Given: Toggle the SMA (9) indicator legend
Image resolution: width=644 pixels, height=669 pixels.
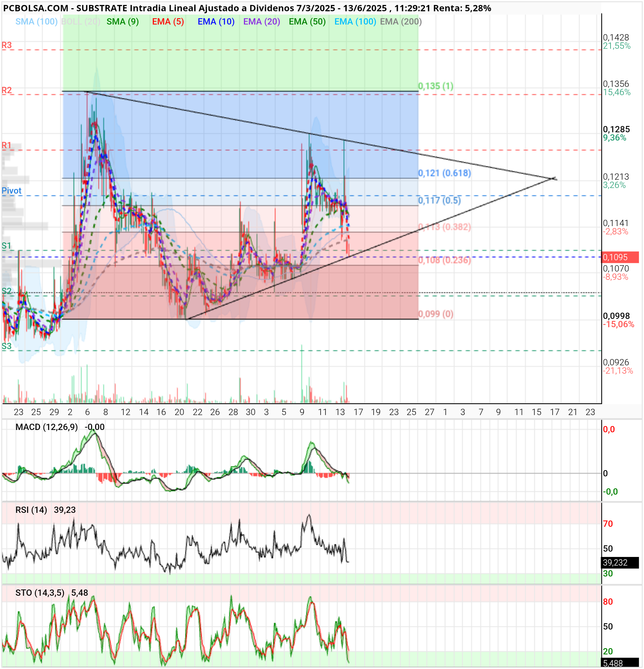Looking at the screenshot, I should 123,22.
